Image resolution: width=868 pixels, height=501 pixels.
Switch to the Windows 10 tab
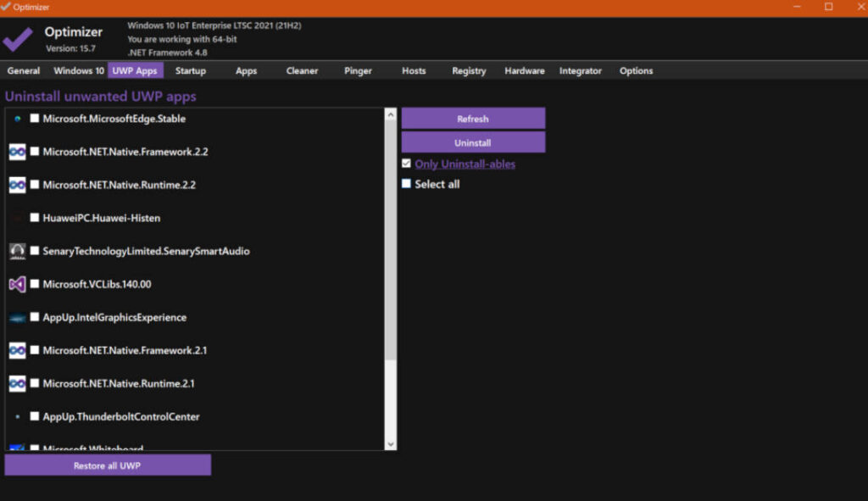coord(79,71)
